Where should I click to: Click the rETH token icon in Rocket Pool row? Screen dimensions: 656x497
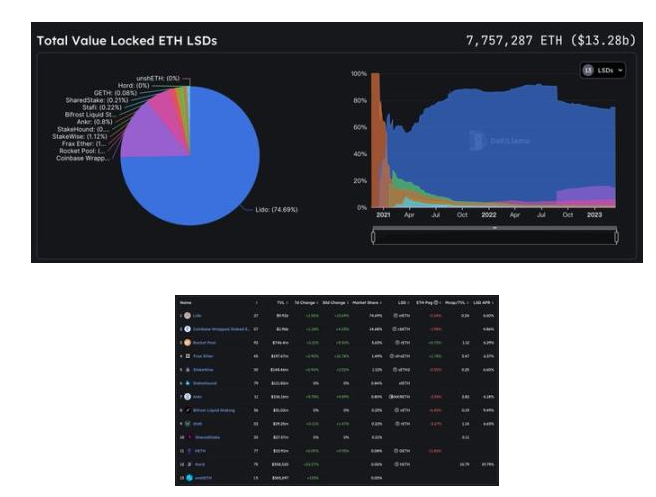(397, 343)
